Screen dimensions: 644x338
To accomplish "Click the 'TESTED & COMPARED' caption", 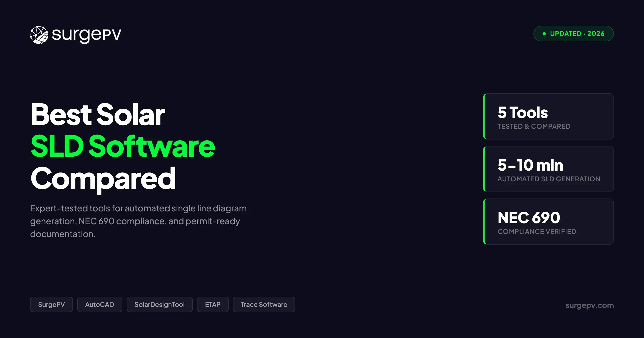I will click(x=534, y=126).
